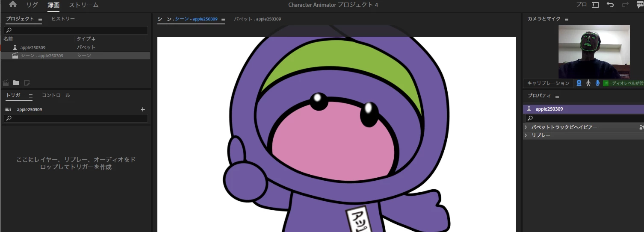644x232 pixels.
Task: Go to the Home screen icon
Action: tap(13, 5)
